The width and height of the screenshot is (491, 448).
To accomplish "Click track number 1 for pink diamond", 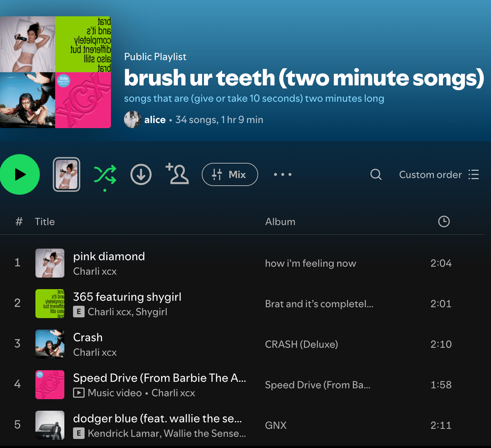I will [x=17, y=262].
